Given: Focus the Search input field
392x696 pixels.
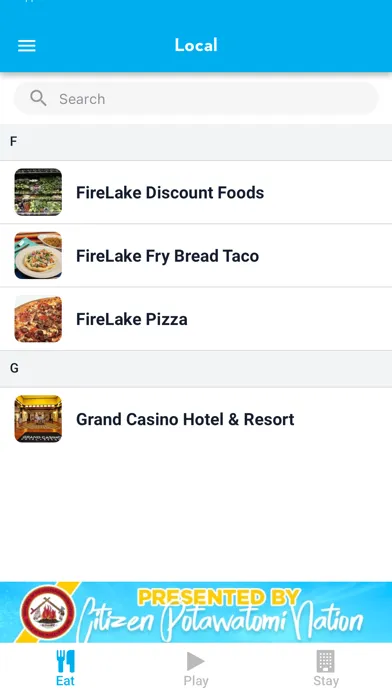Looking at the screenshot, I should click(x=196, y=99).
